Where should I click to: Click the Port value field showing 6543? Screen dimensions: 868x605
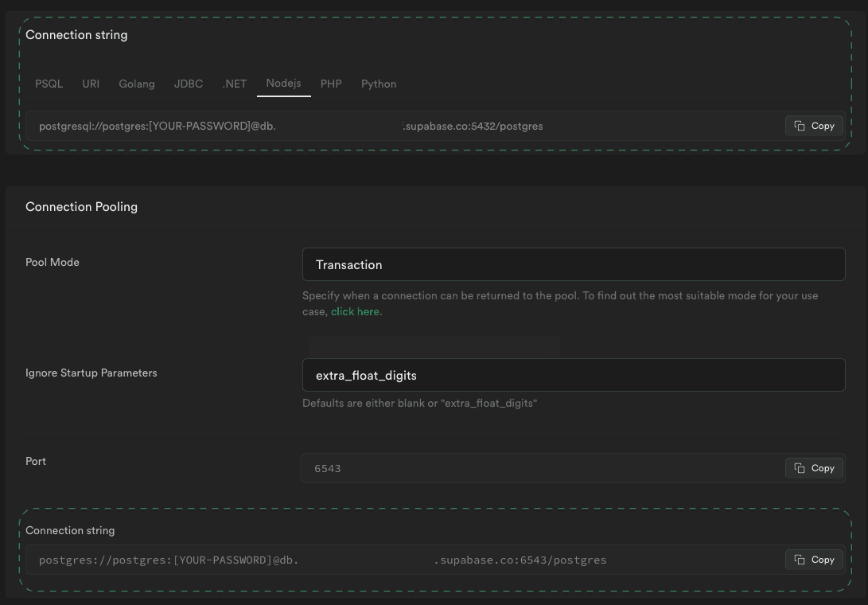(541, 468)
